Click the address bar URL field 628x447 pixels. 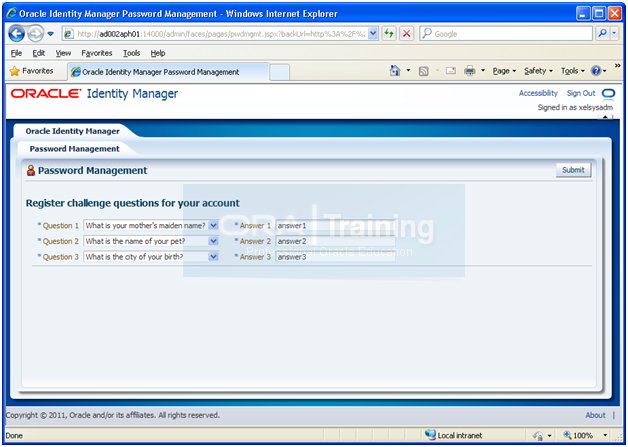click(220, 34)
